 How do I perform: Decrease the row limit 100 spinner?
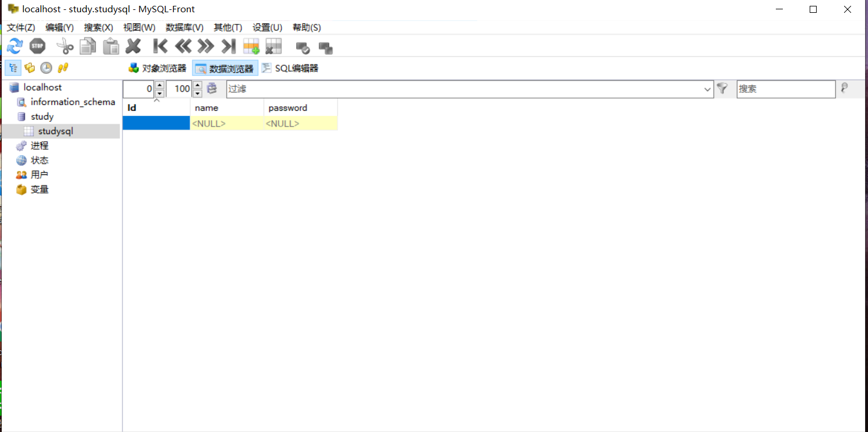pyautogui.click(x=197, y=93)
